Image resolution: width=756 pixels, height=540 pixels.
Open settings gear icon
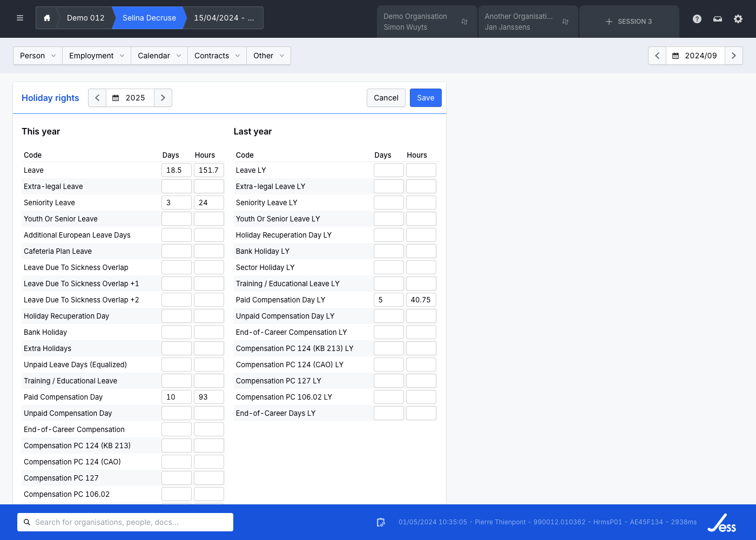tap(738, 19)
